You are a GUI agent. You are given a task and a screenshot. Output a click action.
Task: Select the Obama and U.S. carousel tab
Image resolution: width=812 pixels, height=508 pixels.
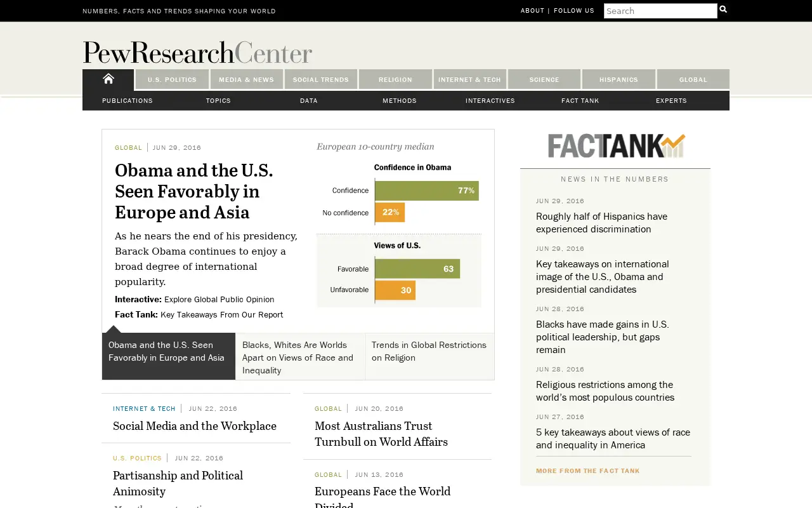tap(169, 356)
